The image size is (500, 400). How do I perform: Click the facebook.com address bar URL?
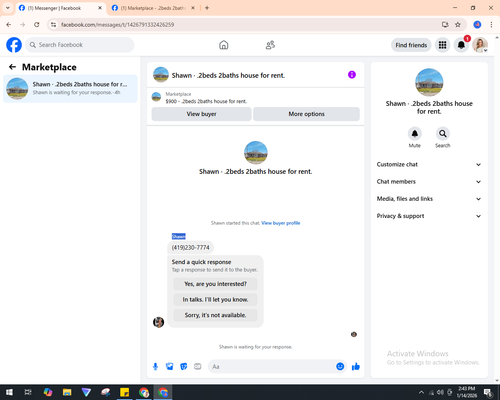tap(117, 25)
